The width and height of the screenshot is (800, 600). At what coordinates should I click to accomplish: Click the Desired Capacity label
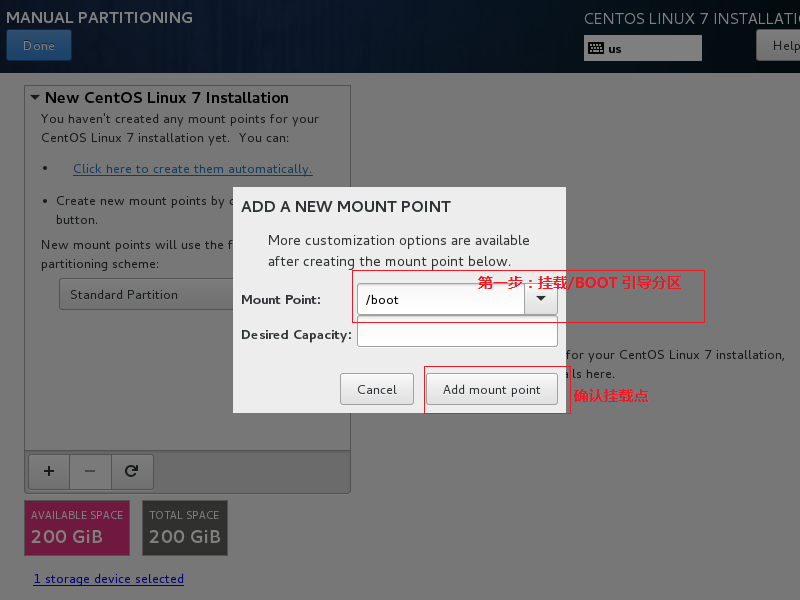[x=296, y=335]
